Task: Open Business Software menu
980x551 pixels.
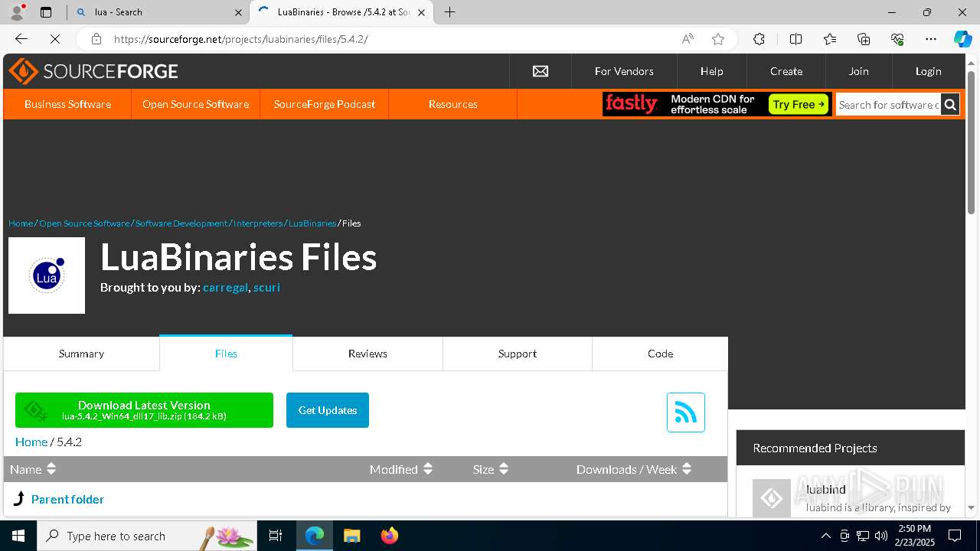Action: tap(67, 104)
